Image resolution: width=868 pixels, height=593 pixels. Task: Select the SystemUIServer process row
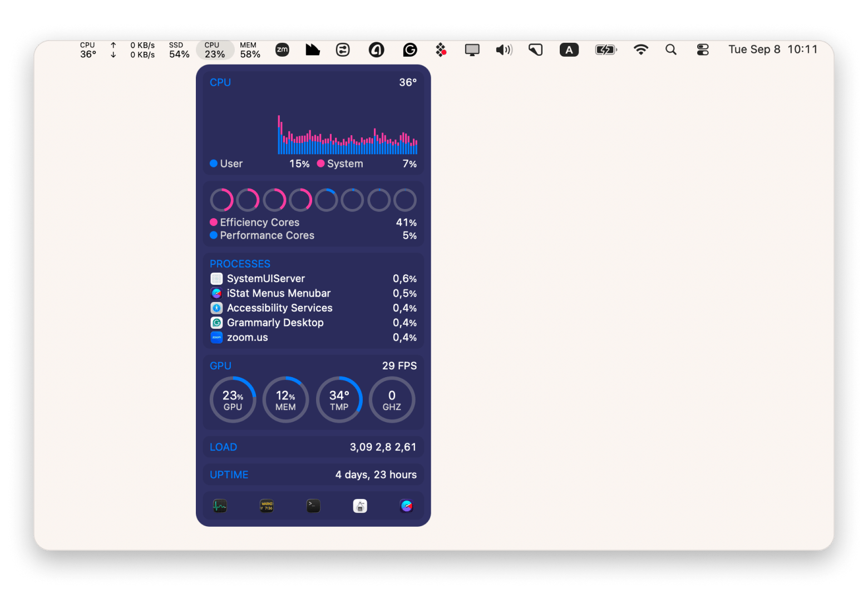[313, 279]
